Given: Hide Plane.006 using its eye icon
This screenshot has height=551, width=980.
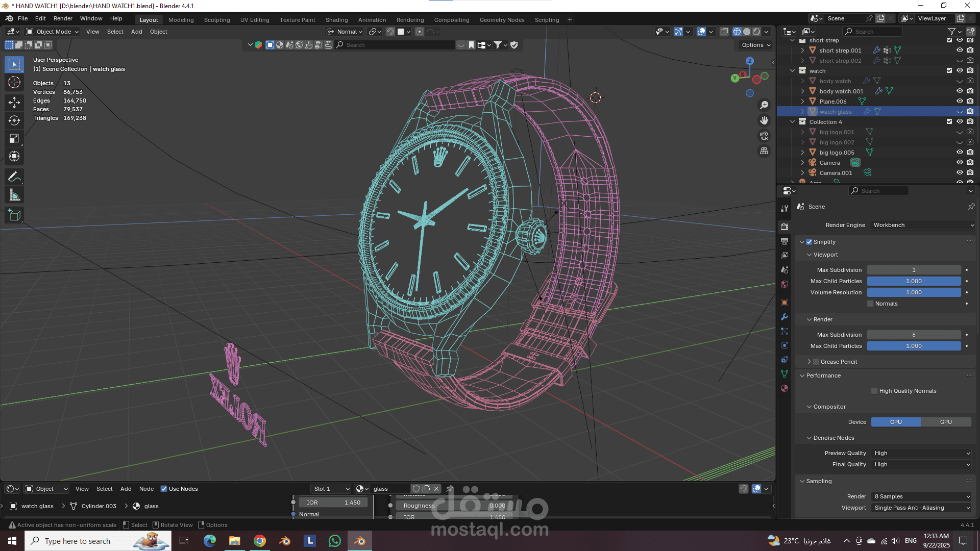Looking at the screenshot, I should [960, 101].
